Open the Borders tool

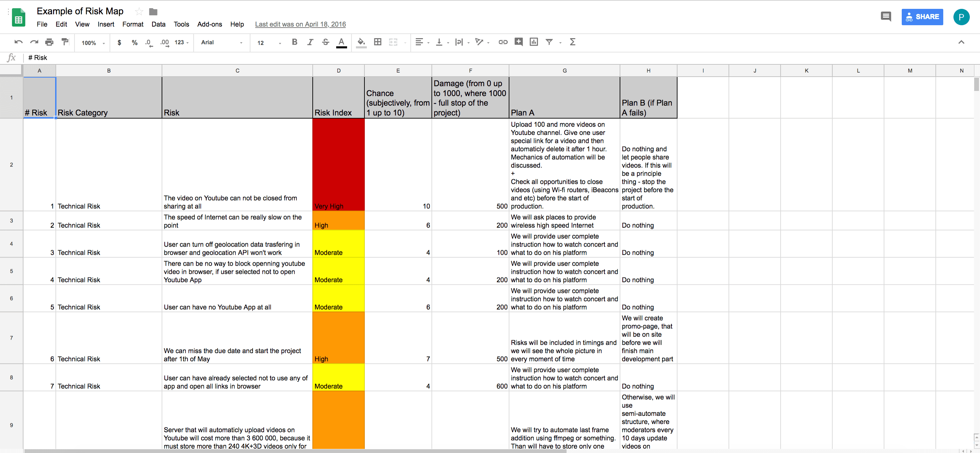378,42
